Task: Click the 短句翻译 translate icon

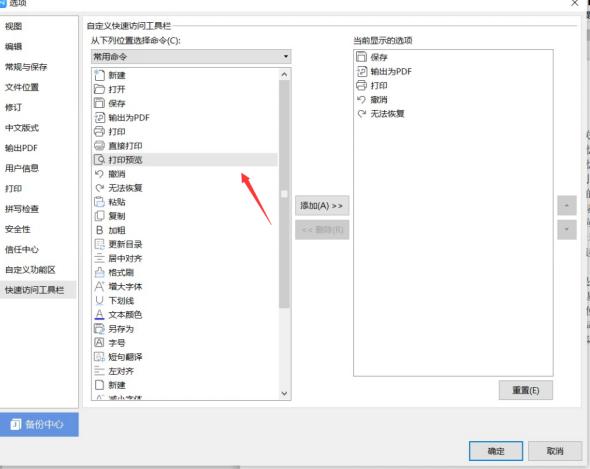Action: (x=99, y=357)
